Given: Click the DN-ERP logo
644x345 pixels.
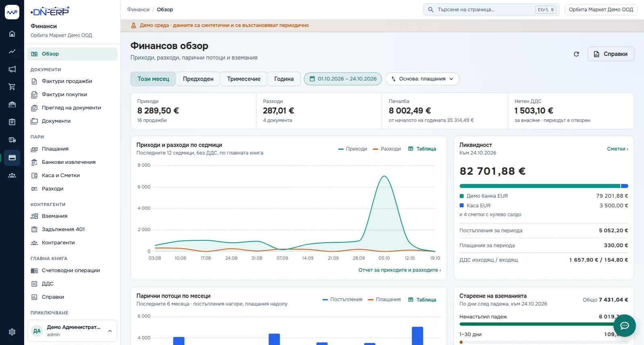Looking at the screenshot, I should 50,11.
